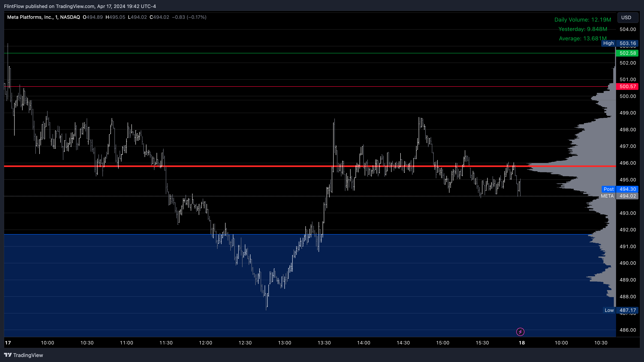Screen dimensions: 644x362
Task: Click the C494.02 close value in header
Action: coord(159,17)
